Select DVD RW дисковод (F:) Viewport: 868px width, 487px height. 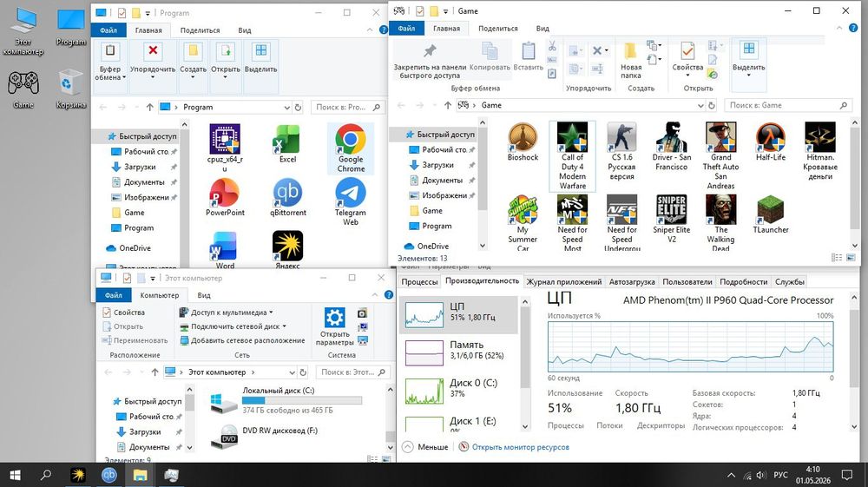(264, 436)
